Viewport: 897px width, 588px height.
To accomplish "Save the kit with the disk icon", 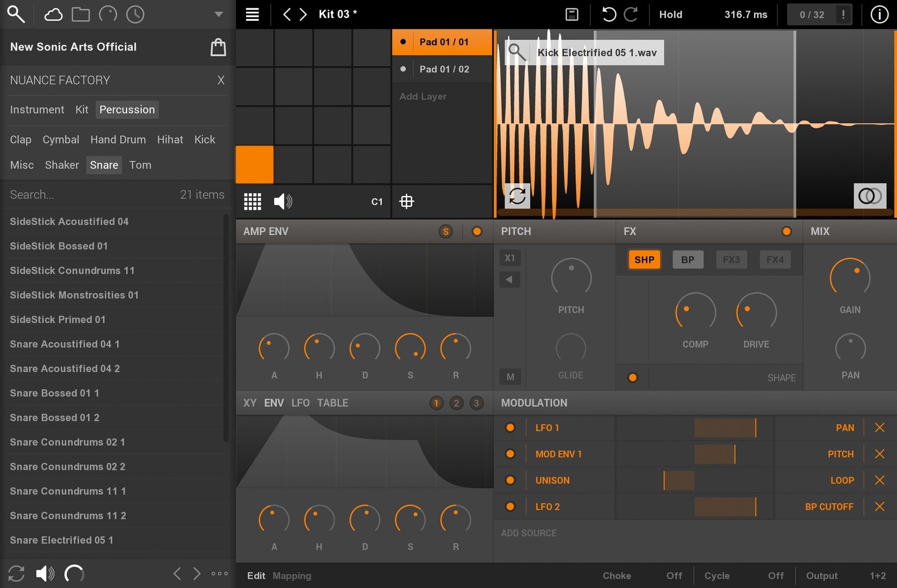I will [x=572, y=15].
